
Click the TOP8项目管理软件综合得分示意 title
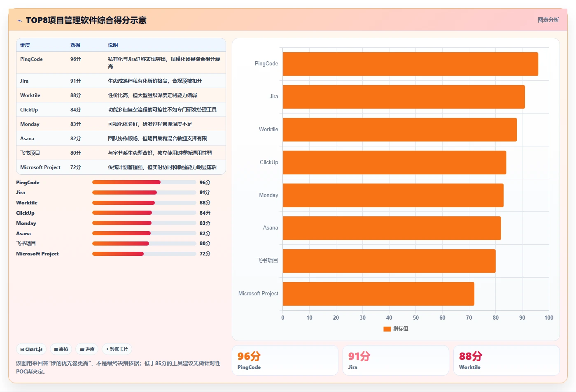(86, 21)
